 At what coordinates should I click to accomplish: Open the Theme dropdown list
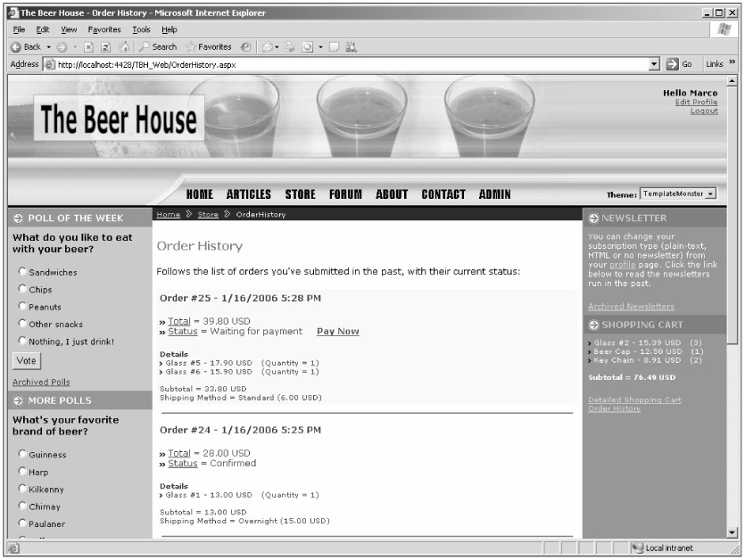click(x=710, y=194)
